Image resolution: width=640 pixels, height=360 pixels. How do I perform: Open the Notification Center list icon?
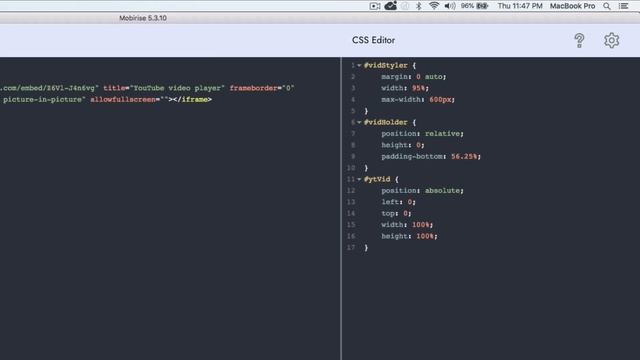pos(623,6)
